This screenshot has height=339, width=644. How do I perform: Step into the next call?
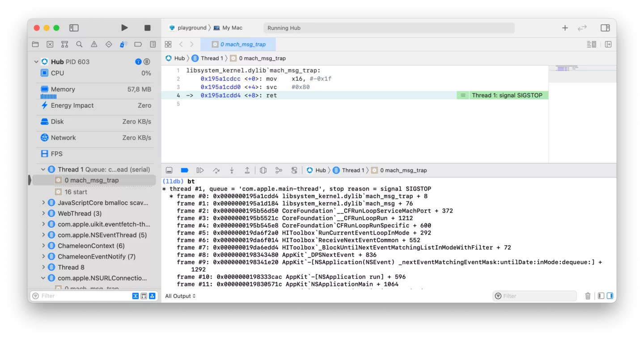232,170
